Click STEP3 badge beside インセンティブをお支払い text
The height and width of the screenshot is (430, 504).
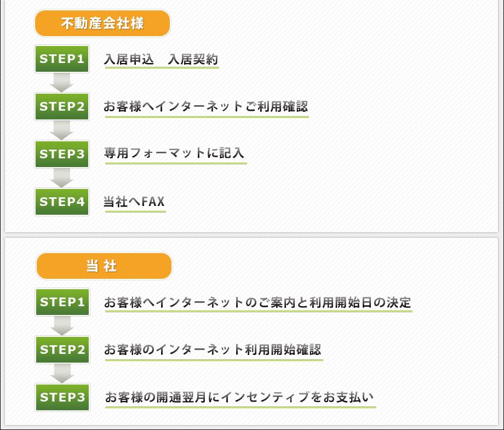coord(62,397)
